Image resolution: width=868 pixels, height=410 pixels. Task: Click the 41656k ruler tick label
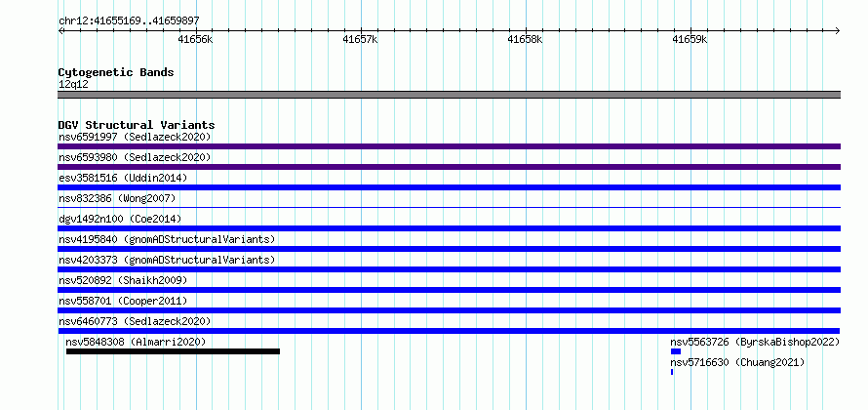(x=195, y=39)
